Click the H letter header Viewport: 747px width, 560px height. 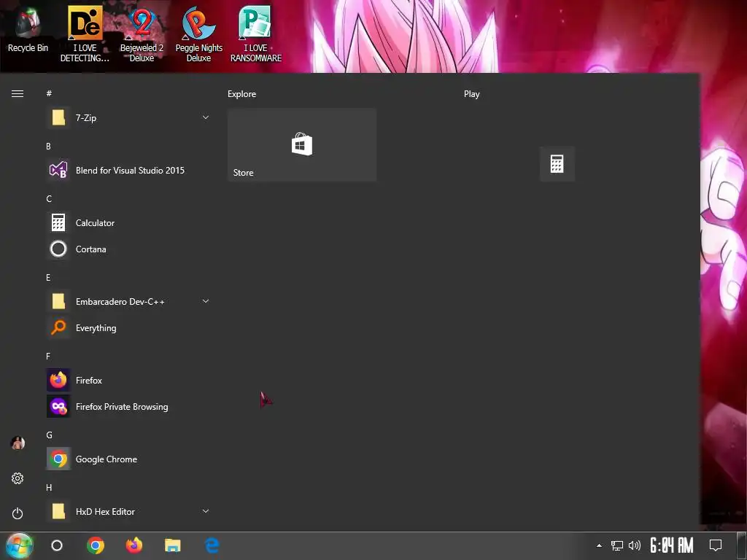49,488
